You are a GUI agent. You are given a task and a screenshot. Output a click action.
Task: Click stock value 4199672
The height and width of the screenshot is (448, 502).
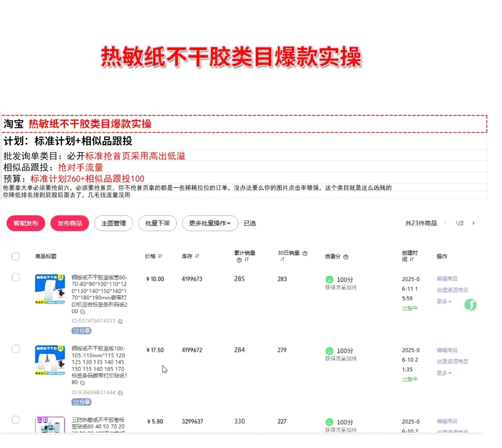point(192,350)
